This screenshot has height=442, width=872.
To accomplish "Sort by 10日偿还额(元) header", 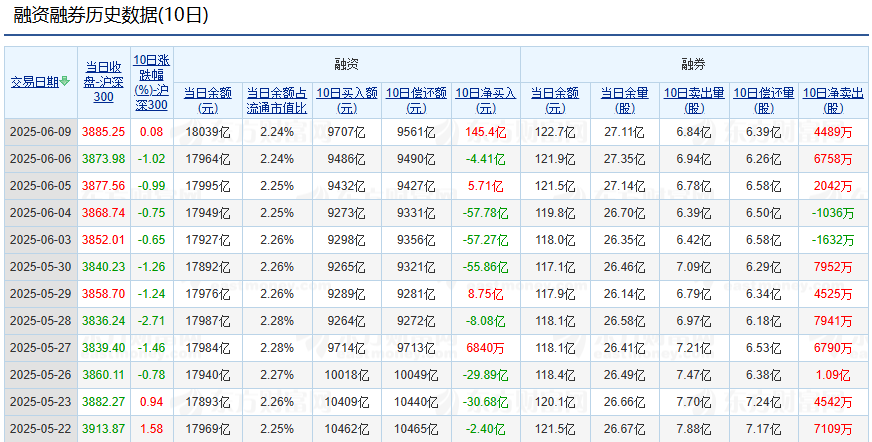I will click(x=417, y=100).
